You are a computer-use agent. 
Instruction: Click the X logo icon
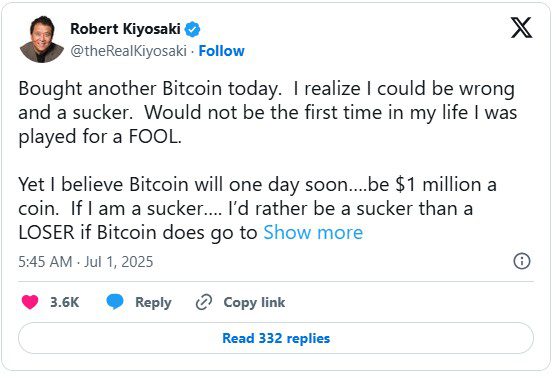coord(521,27)
